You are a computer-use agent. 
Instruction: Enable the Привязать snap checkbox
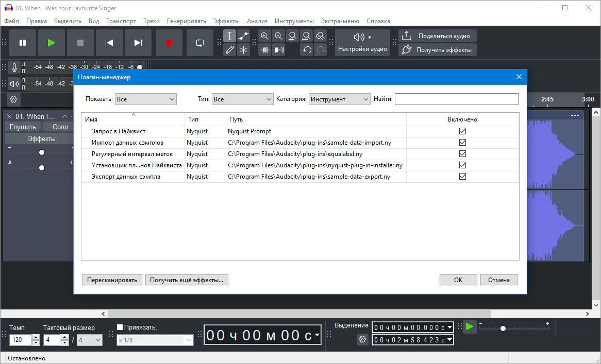[x=120, y=327]
